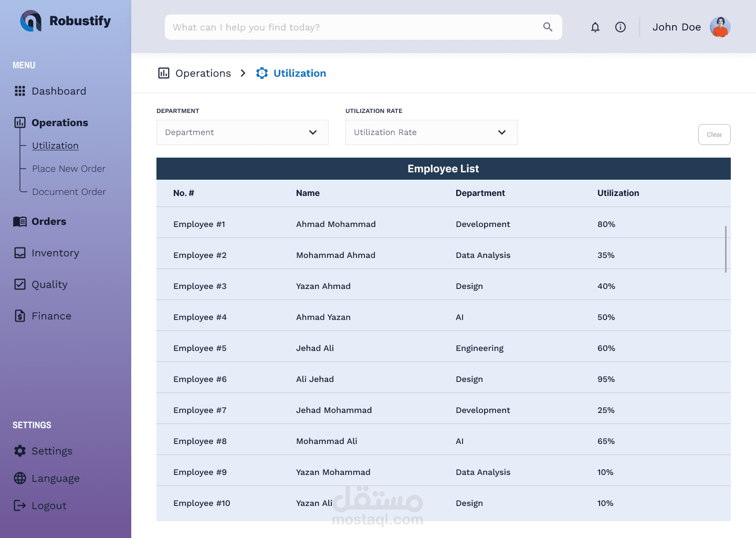Open the Department dropdown
756x538 pixels.
(243, 132)
